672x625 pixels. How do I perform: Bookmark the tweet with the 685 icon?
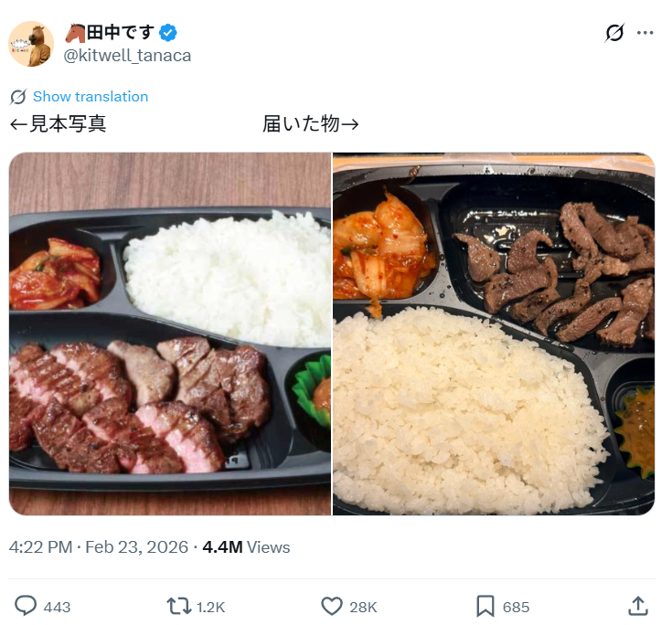click(x=485, y=607)
